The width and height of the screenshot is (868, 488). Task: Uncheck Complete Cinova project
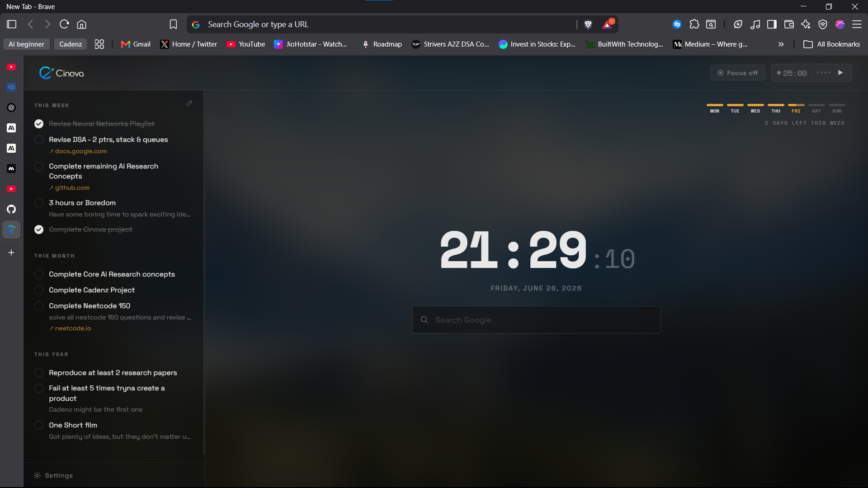[39, 230]
